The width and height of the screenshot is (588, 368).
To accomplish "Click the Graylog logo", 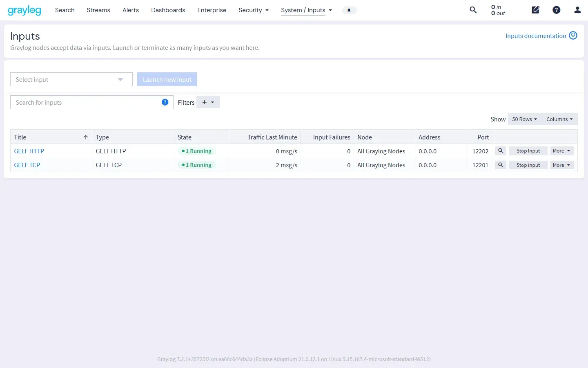I will [x=24, y=10].
